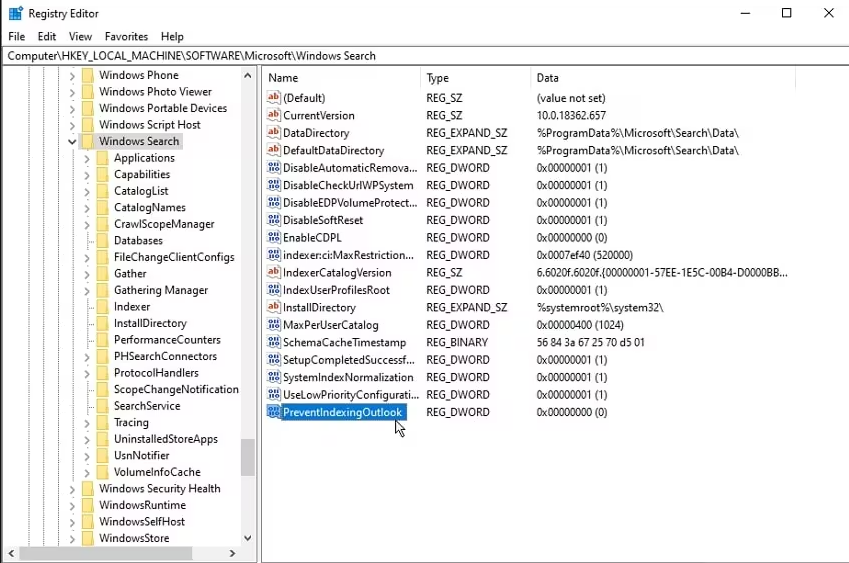This screenshot has width=849, height=563.
Task: Click the string icon beside DefaultDataDirectory
Action: pyautogui.click(x=273, y=149)
